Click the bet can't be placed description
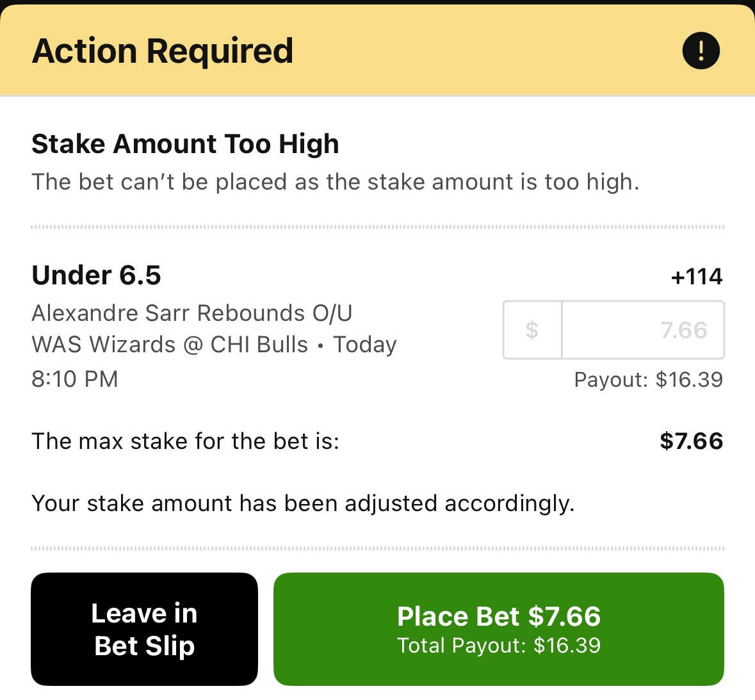The height and width of the screenshot is (700, 755). [336, 182]
